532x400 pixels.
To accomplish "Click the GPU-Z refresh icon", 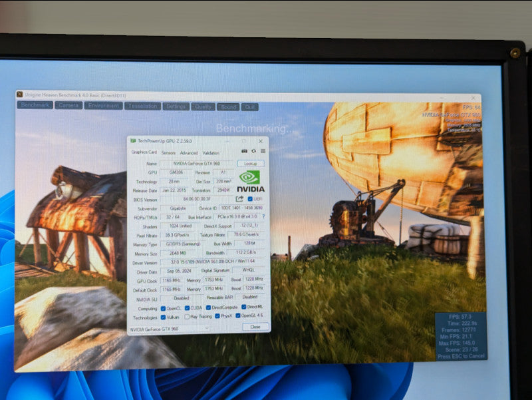I will [x=253, y=151].
